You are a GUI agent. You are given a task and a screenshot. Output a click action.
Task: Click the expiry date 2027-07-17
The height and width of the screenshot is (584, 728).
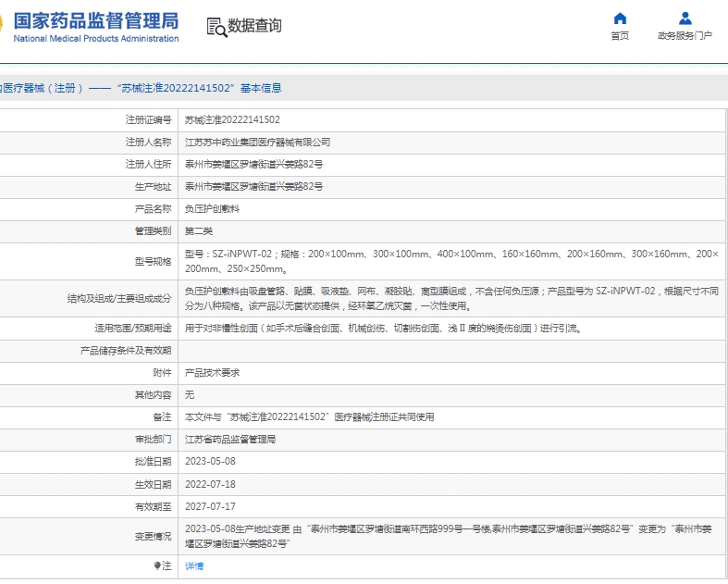[x=210, y=506]
